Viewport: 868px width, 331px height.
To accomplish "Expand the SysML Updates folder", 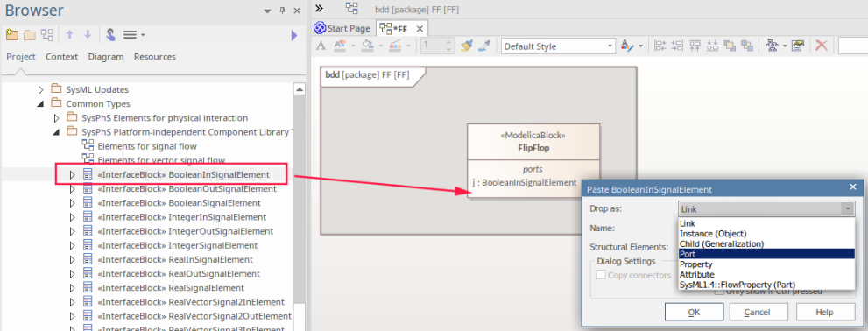I will point(40,89).
